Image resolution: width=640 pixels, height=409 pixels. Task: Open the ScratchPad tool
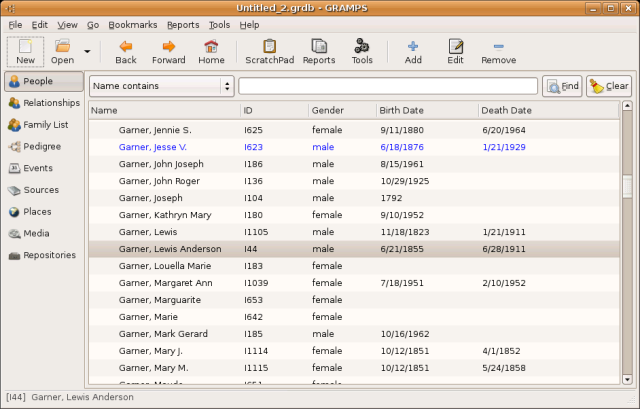269,51
